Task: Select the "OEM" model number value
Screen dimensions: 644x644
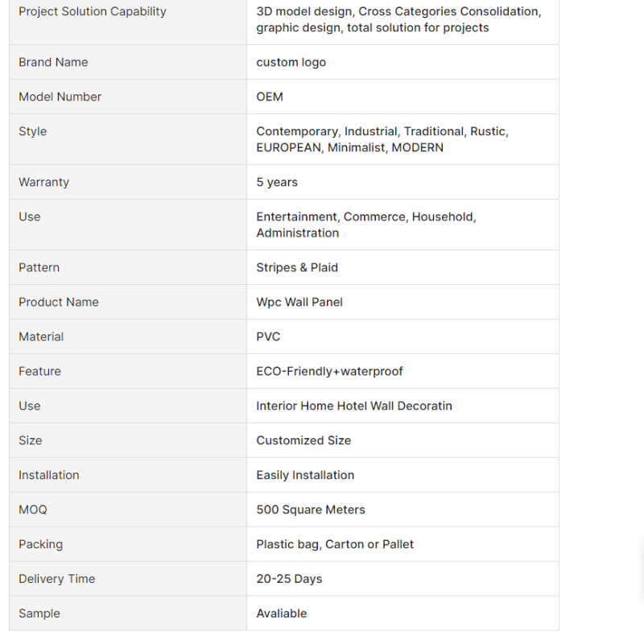Action: click(x=270, y=97)
